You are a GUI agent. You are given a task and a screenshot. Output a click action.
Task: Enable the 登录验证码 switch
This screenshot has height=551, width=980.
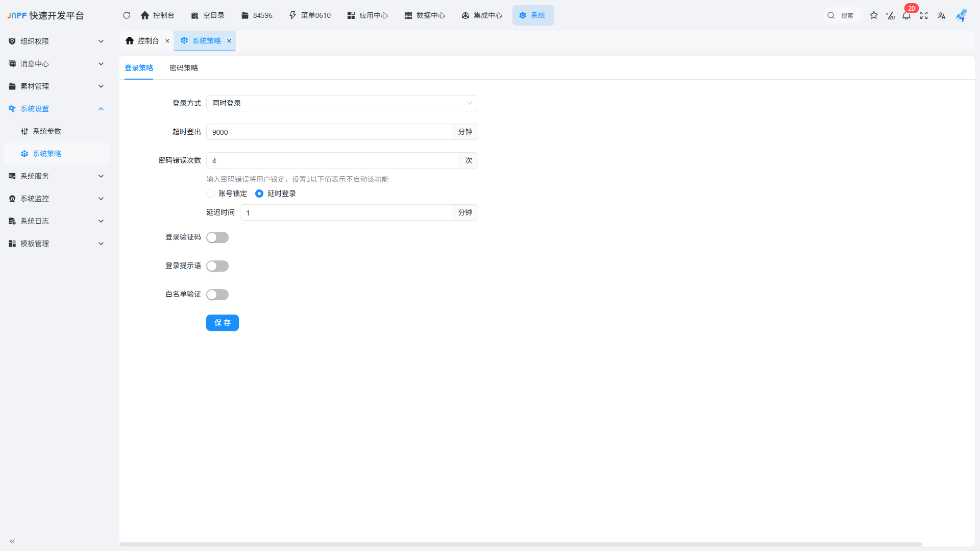pos(217,237)
